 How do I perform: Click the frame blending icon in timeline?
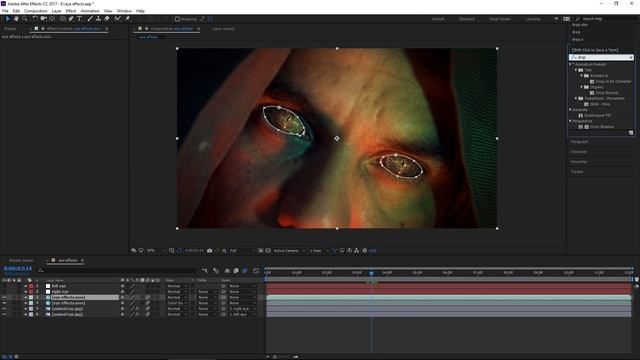(x=236, y=271)
